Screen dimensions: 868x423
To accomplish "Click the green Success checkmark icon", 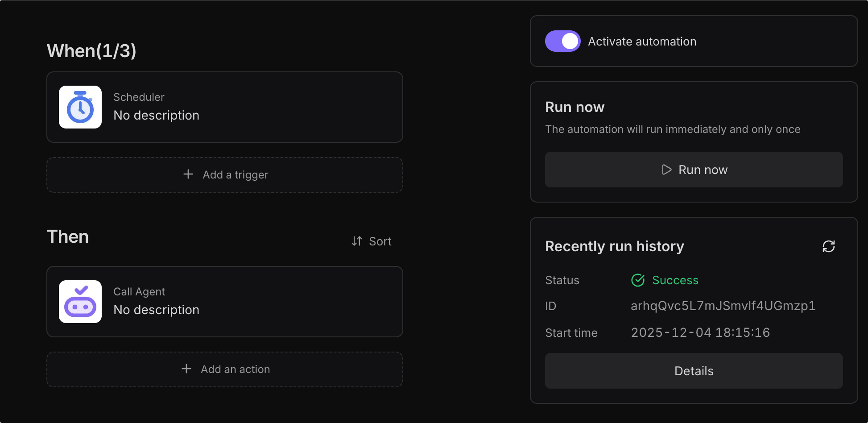I will (x=638, y=280).
